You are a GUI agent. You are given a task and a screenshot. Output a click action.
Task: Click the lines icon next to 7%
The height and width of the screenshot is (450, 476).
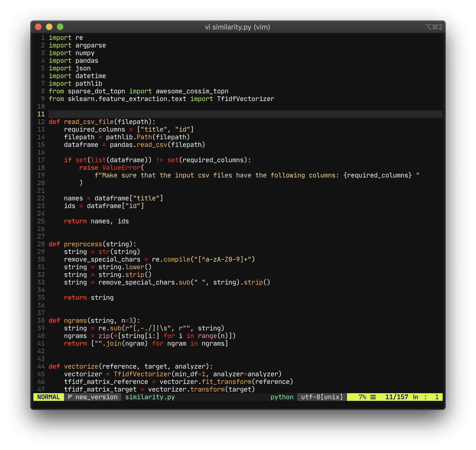[x=373, y=397]
